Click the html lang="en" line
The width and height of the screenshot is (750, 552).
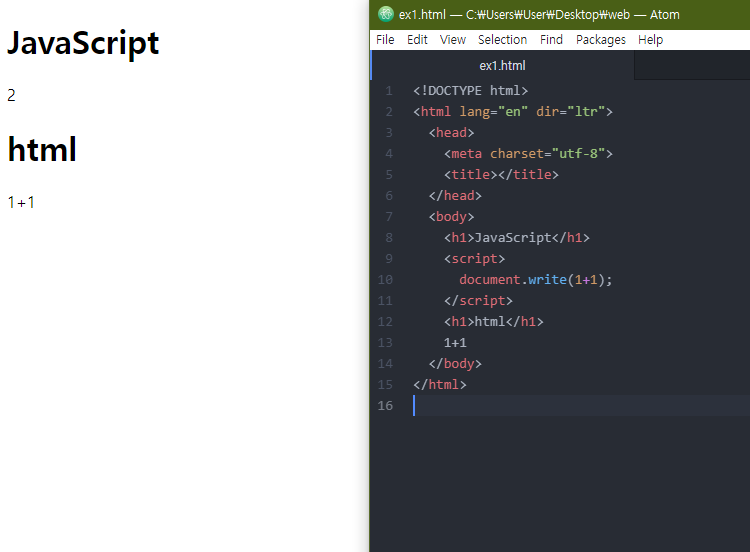coord(513,112)
